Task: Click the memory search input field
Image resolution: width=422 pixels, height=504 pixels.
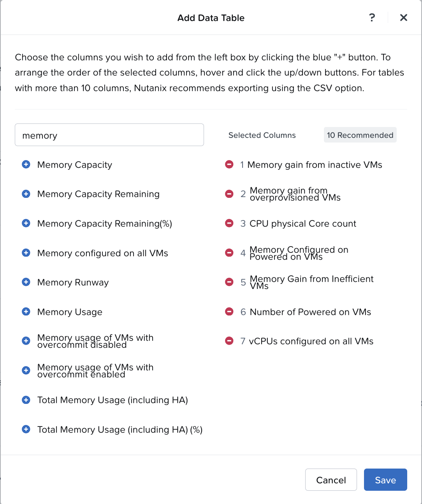Action: [x=109, y=135]
